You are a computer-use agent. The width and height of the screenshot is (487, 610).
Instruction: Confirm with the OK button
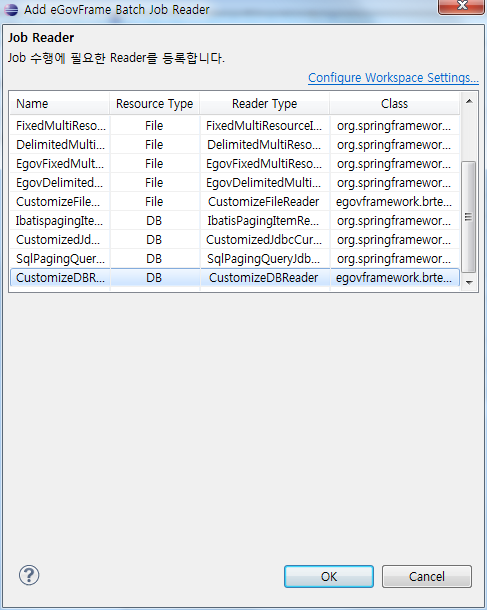point(329,576)
